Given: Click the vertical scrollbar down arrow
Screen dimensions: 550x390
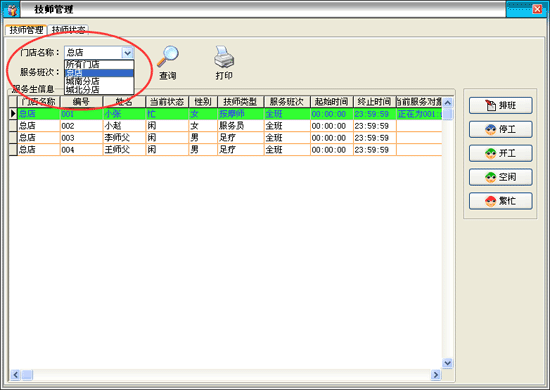Looking at the screenshot, I should (x=447, y=363).
